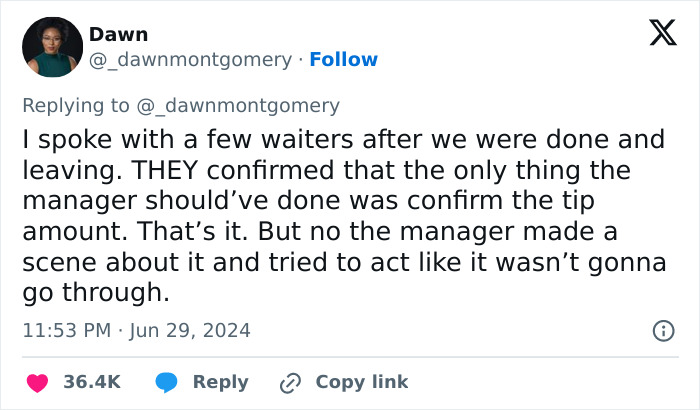700x410 pixels.
Task: Click the chain link copy icon
Action: [292, 382]
